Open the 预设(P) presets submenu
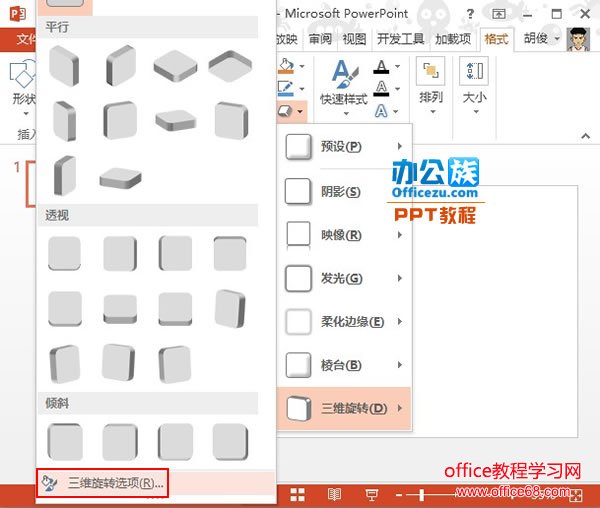Image resolution: width=600 pixels, height=508 pixels. [344, 147]
